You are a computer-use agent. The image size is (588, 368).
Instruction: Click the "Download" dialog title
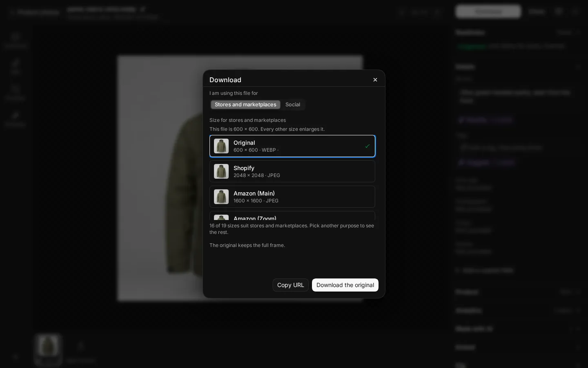[x=225, y=80]
